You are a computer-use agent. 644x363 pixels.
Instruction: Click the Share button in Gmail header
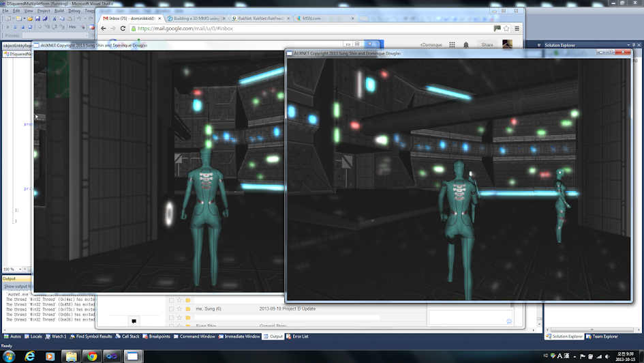[487, 44]
